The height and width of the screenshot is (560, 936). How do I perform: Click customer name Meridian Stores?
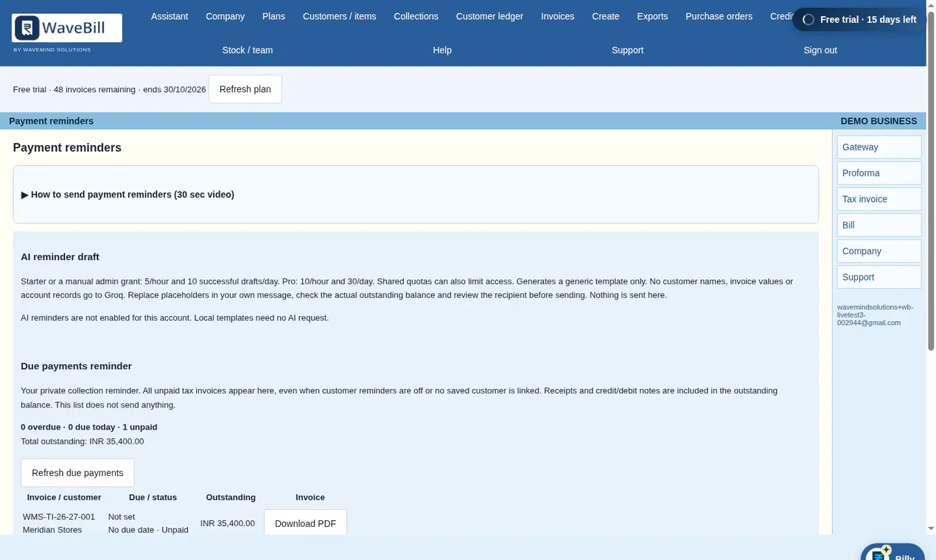[x=52, y=530]
